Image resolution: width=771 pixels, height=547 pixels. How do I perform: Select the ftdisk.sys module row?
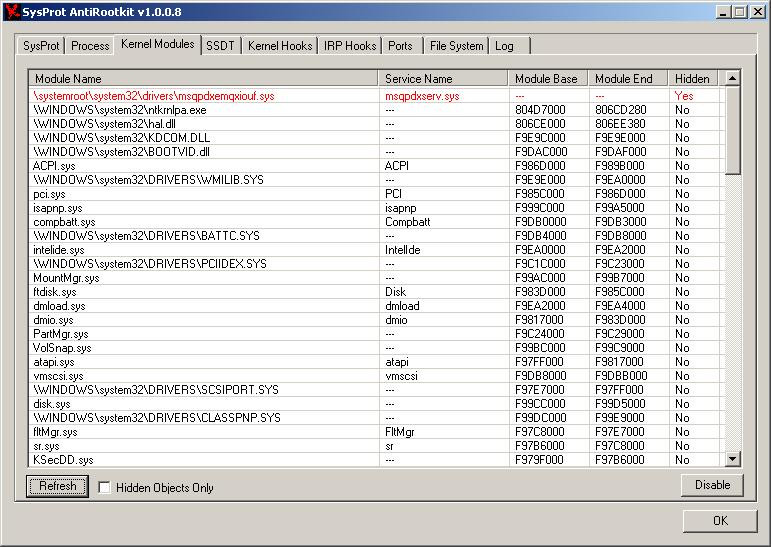(376, 292)
